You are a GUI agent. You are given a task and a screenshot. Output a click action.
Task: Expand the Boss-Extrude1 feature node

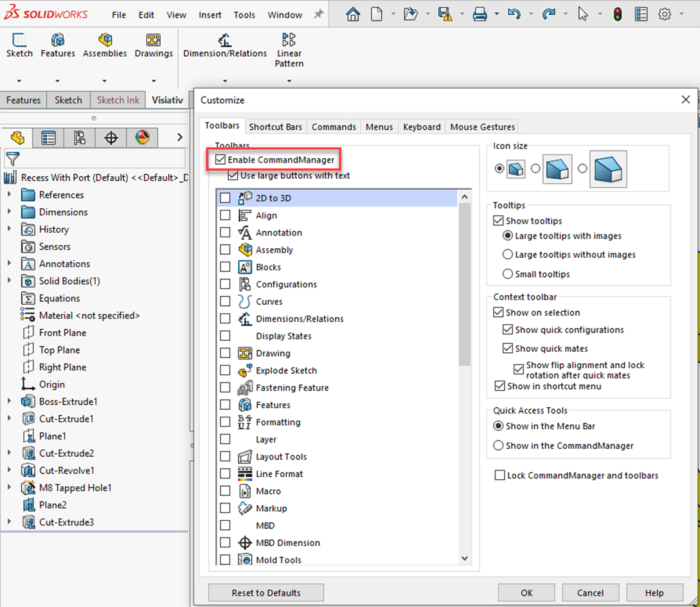click(9, 401)
